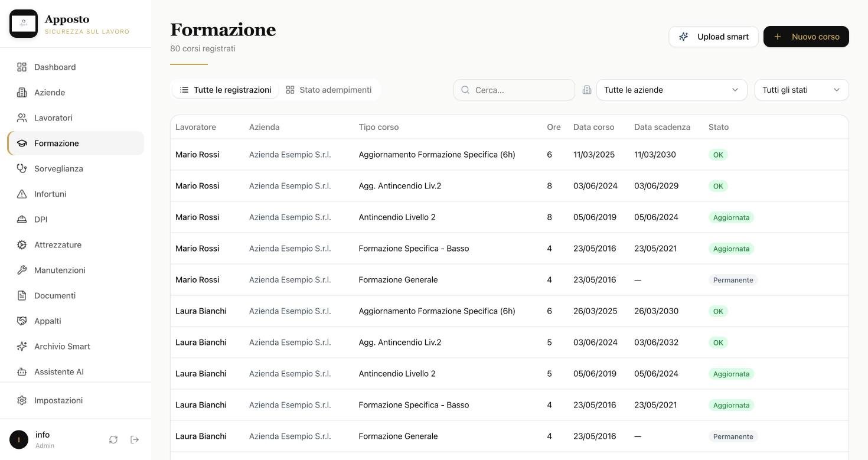Click the Upload smart button
The width and height of the screenshot is (868, 460).
point(713,37)
